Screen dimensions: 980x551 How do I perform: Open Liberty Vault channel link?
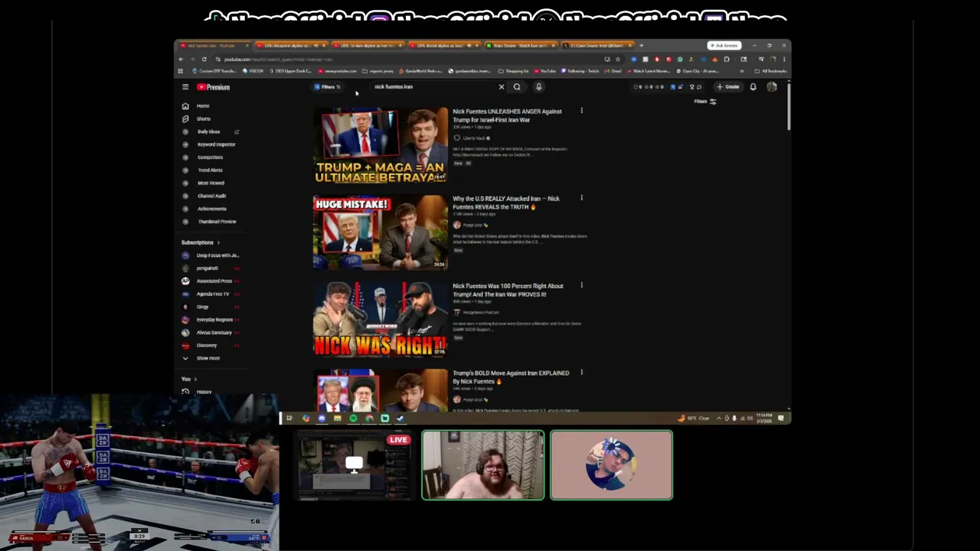pos(473,139)
